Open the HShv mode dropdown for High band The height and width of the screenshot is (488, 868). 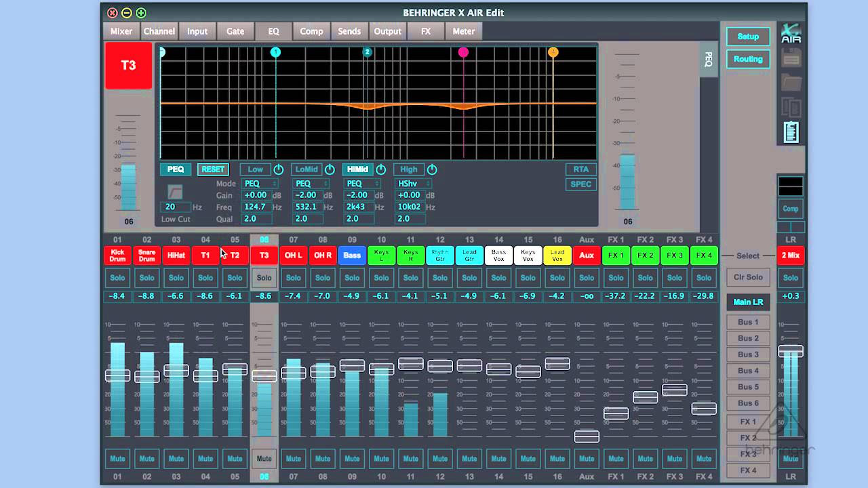coord(414,184)
